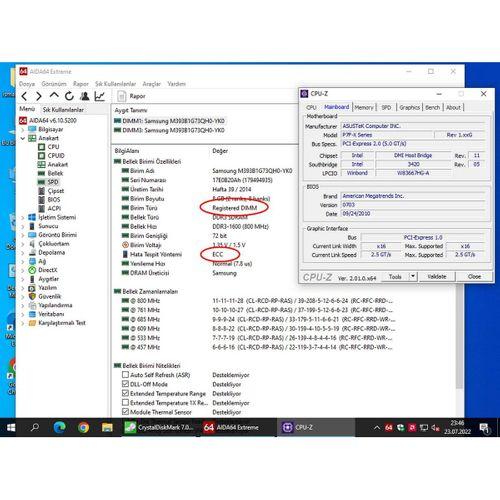
Task: Switch to CPU-Z taskbar button
Action: pos(316,427)
